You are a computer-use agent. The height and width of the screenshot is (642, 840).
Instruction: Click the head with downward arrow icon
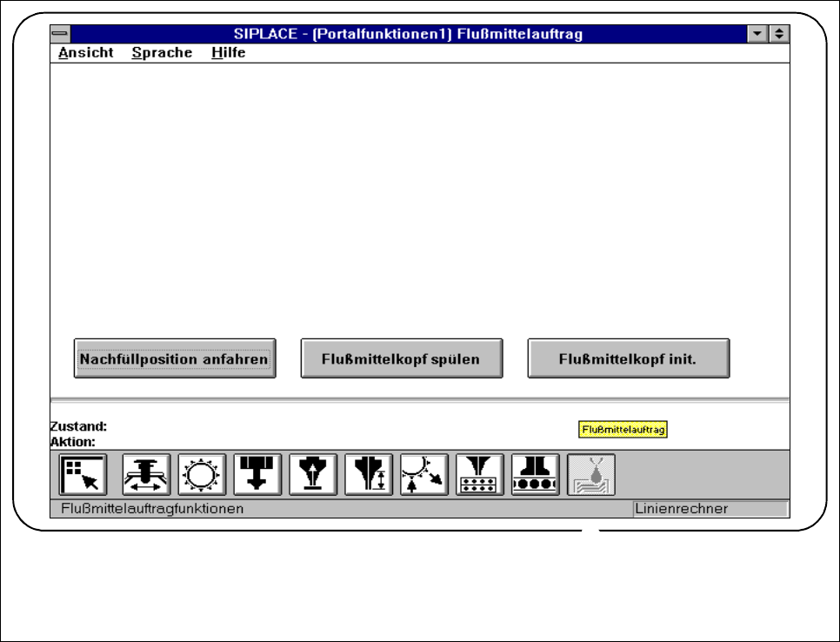(257, 475)
